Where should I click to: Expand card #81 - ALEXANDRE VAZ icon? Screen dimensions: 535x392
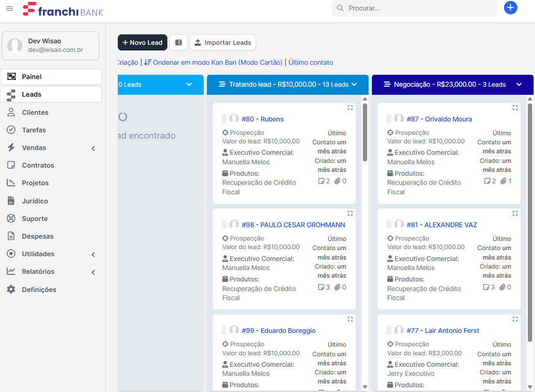[x=515, y=213]
